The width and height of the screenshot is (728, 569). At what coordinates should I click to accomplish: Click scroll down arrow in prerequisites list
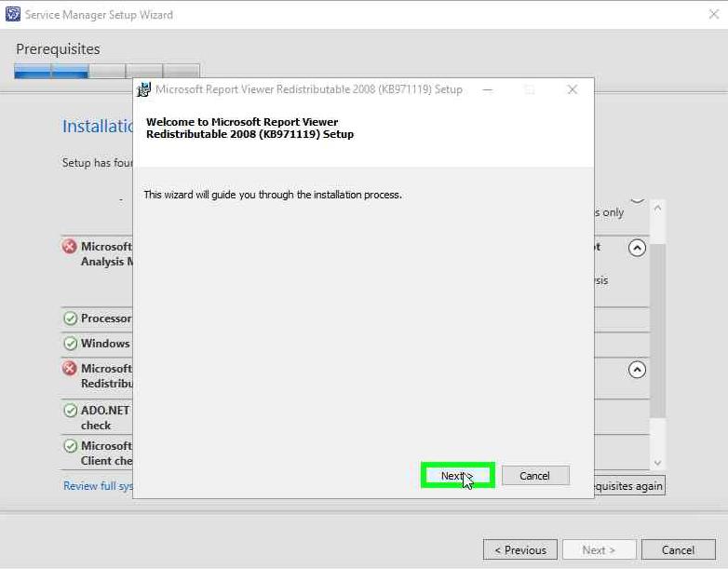point(657,463)
